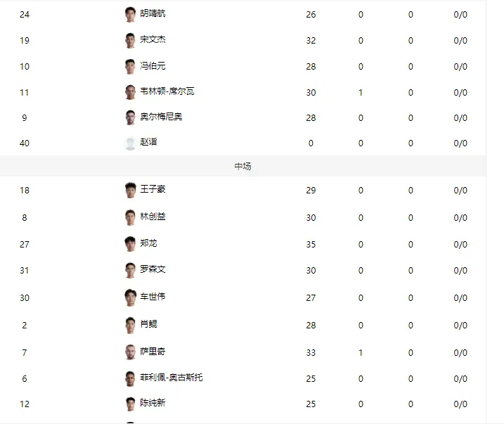The height and width of the screenshot is (424, 504).
Task: Click jersey number 24 in first row
Action: [25, 15]
